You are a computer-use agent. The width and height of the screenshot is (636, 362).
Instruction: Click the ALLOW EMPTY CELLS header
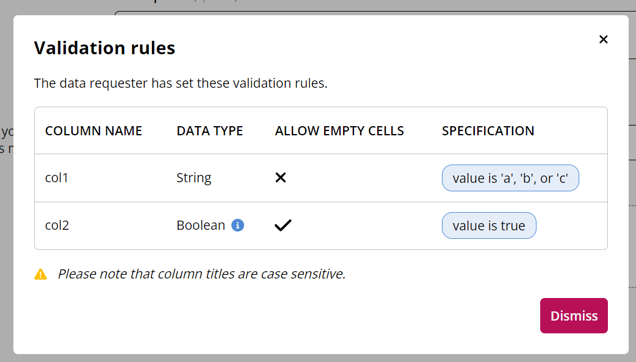tap(339, 131)
